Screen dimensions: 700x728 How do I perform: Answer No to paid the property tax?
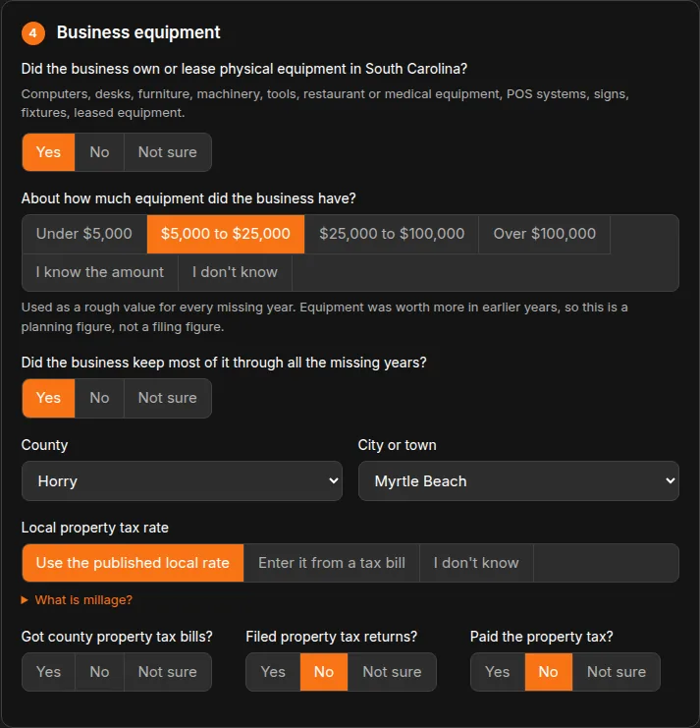pyautogui.click(x=548, y=672)
